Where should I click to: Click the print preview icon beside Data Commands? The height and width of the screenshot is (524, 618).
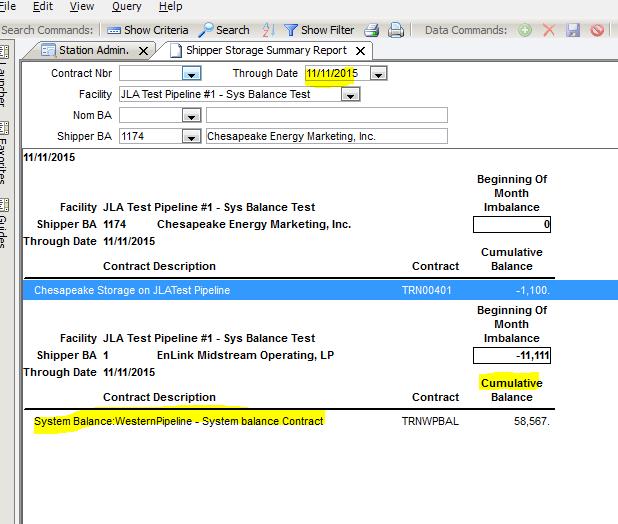tap(395, 30)
